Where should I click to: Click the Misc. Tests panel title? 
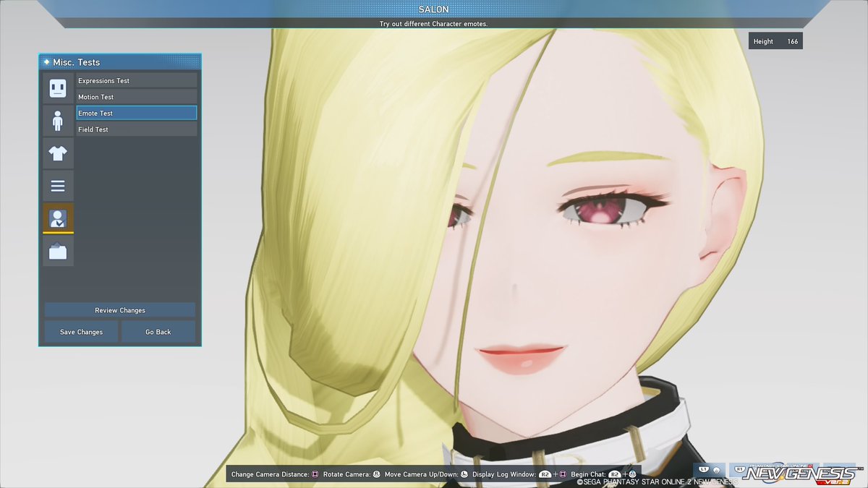[77, 62]
